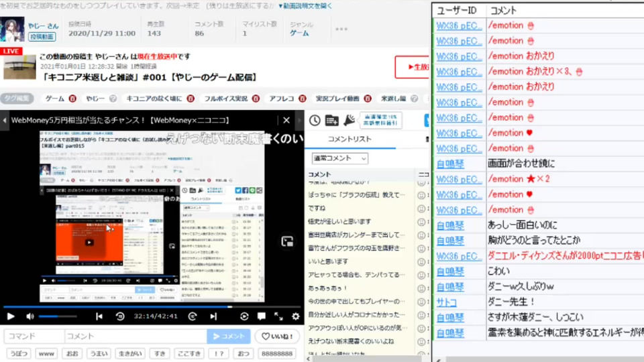644x362 pixels.
Task: Open the フルボイス実況 tag
Action: (x=226, y=99)
